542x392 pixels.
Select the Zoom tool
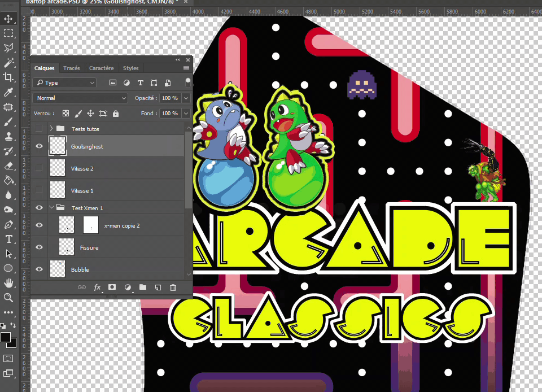(8, 298)
